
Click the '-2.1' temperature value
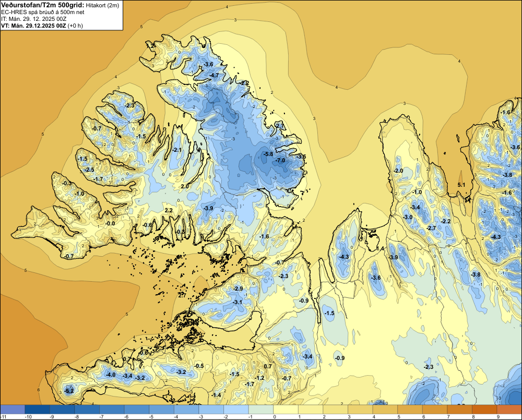(x=177, y=150)
